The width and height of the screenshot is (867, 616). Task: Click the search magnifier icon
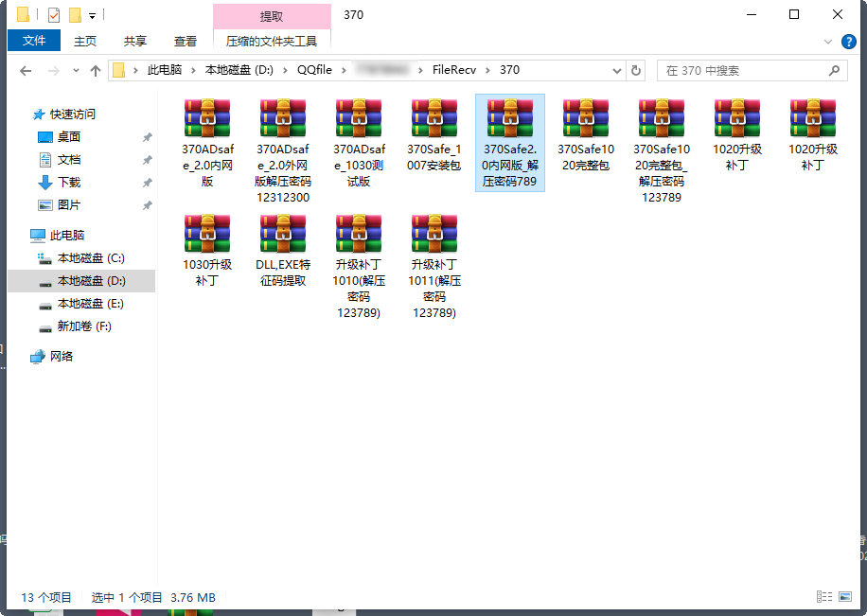(x=835, y=71)
